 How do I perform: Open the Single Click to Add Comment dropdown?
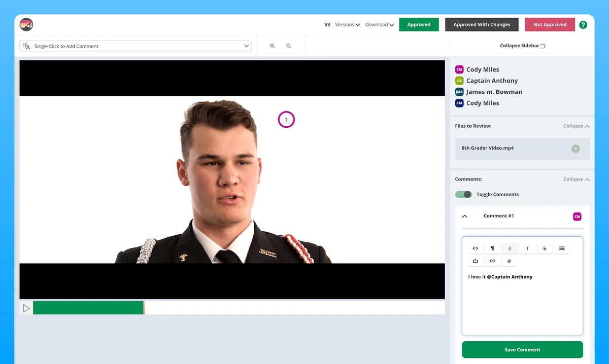click(136, 46)
